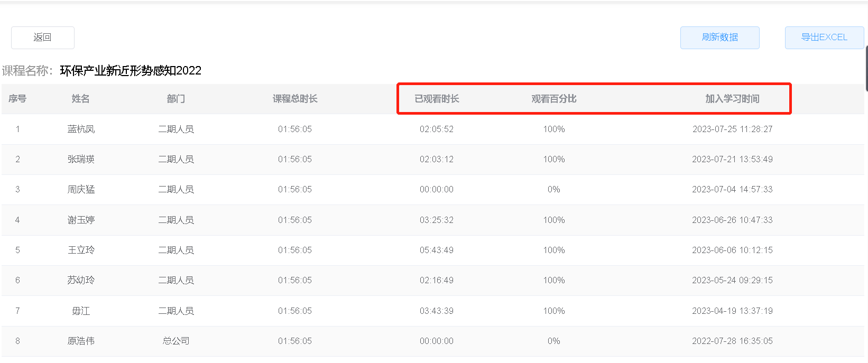This screenshot has height=363, width=868.
Task: Click the 姓名 column header
Action: [x=81, y=99]
